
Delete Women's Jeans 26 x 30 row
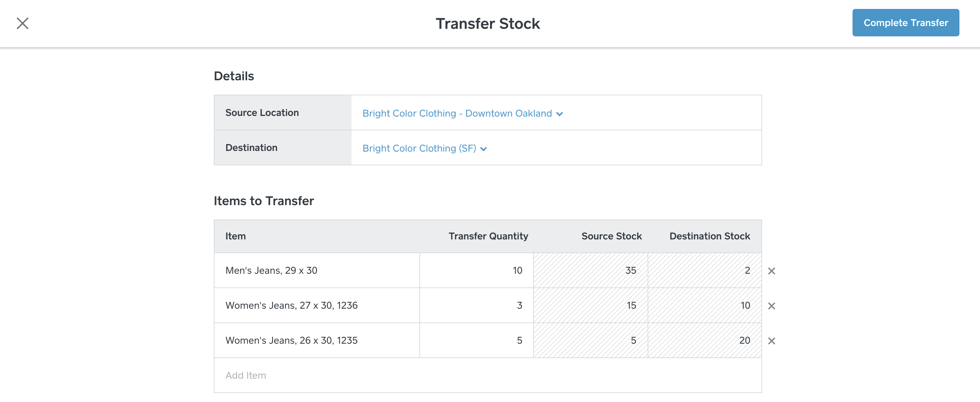771,341
